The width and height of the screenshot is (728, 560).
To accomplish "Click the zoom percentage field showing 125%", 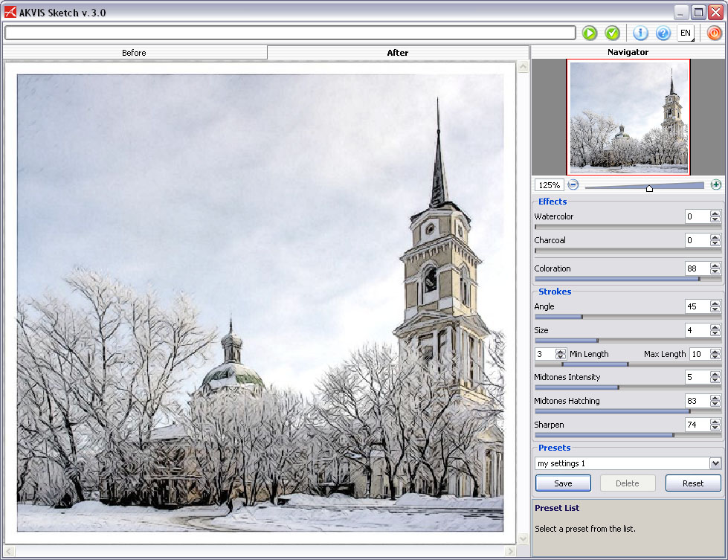I will click(550, 185).
